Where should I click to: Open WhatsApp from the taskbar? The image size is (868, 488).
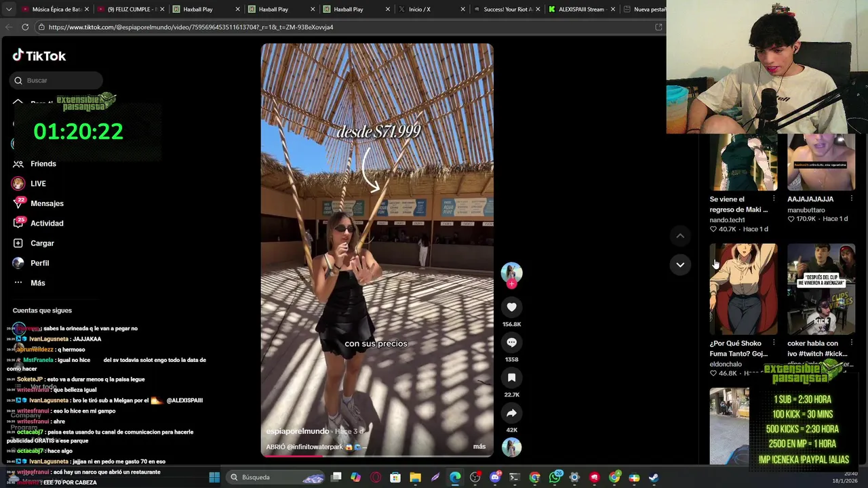tap(555, 477)
